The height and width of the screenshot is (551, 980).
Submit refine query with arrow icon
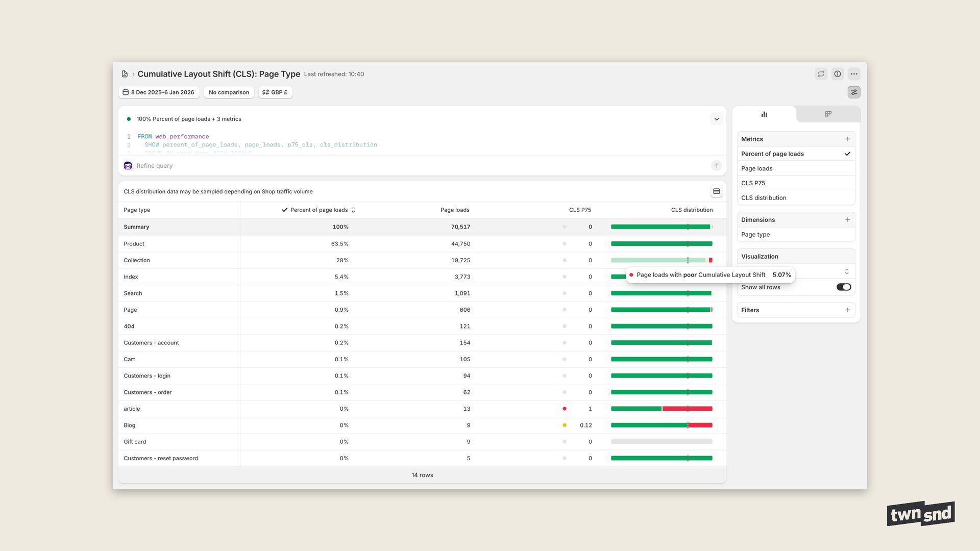click(717, 166)
